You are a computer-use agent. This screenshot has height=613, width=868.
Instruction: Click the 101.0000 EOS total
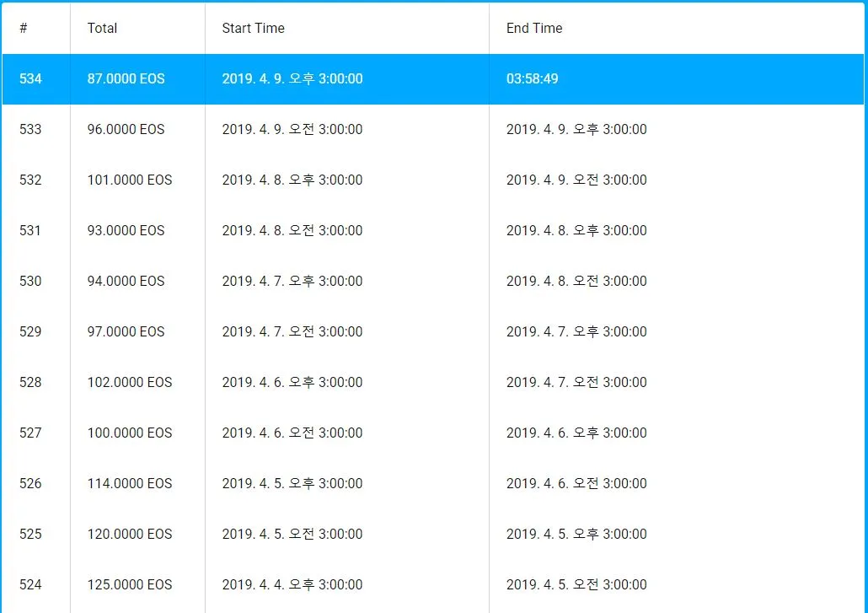[130, 180]
